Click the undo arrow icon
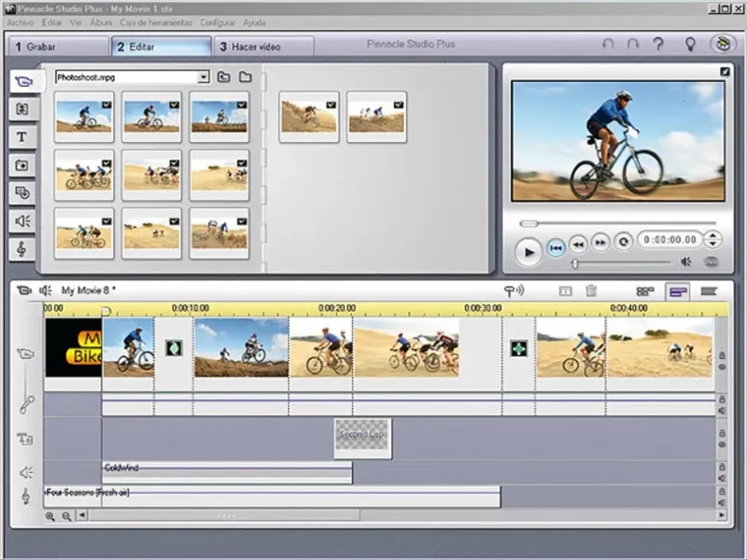This screenshot has width=747, height=560. pyautogui.click(x=609, y=44)
